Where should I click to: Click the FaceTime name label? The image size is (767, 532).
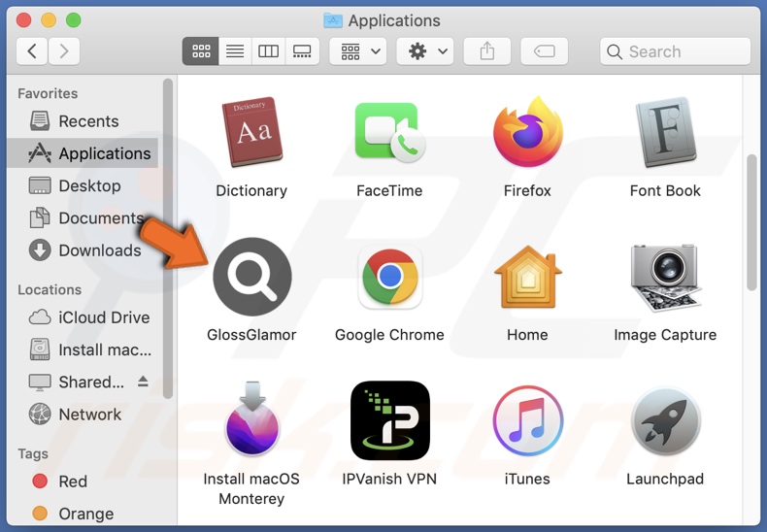pyautogui.click(x=389, y=190)
